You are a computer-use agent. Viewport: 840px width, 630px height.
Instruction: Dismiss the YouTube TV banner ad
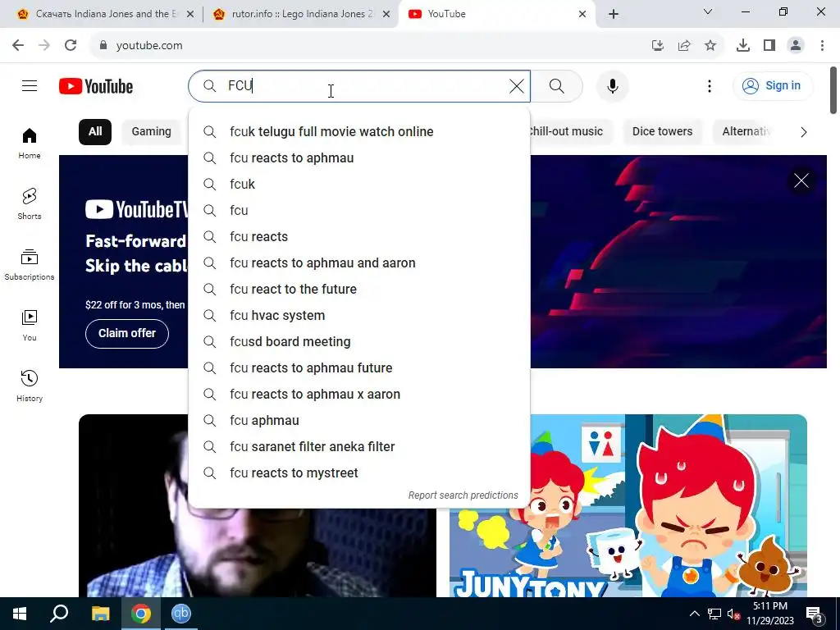[801, 180]
